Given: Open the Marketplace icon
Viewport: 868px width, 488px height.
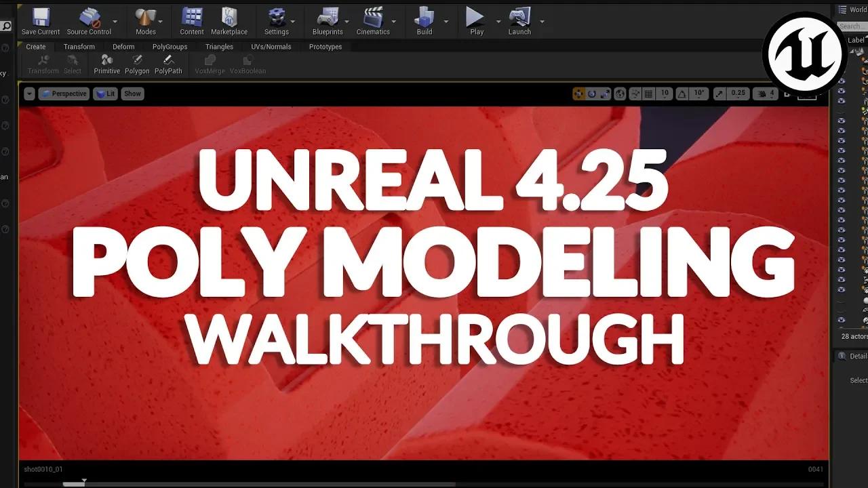Looking at the screenshot, I should tap(229, 17).
